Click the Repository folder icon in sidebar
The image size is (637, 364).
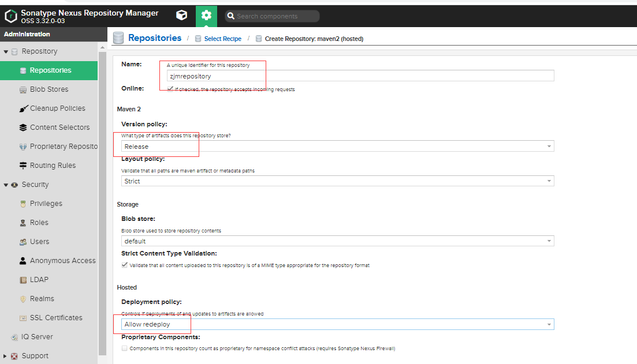click(14, 51)
